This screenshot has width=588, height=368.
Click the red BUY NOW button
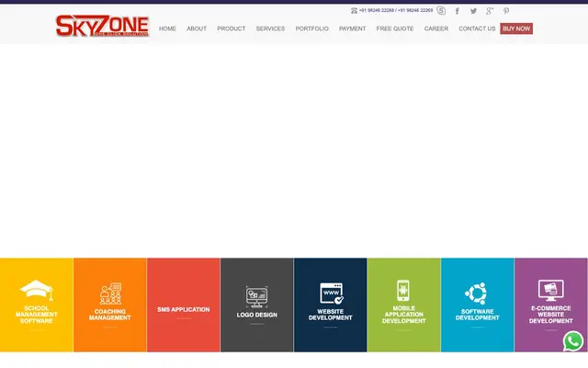[x=516, y=29]
